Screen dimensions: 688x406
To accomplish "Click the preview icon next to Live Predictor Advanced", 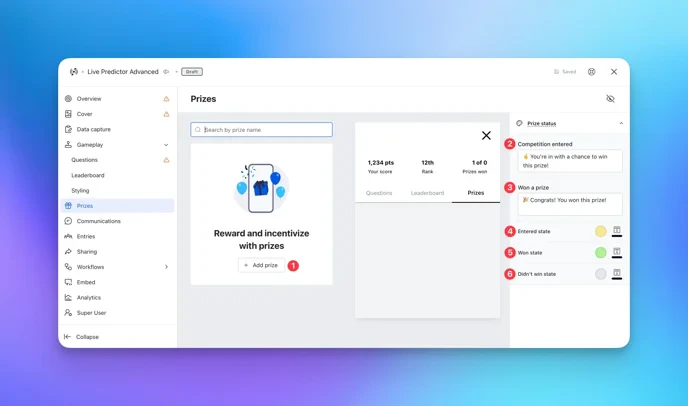I will tap(166, 72).
